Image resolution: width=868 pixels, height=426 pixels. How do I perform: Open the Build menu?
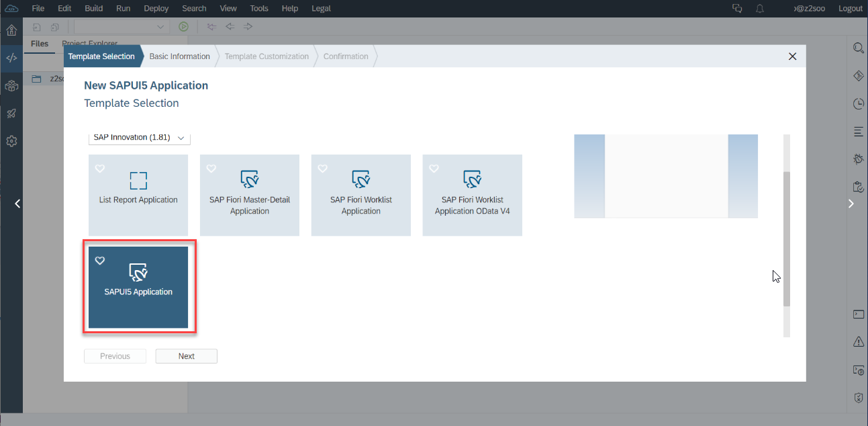(94, 9)
